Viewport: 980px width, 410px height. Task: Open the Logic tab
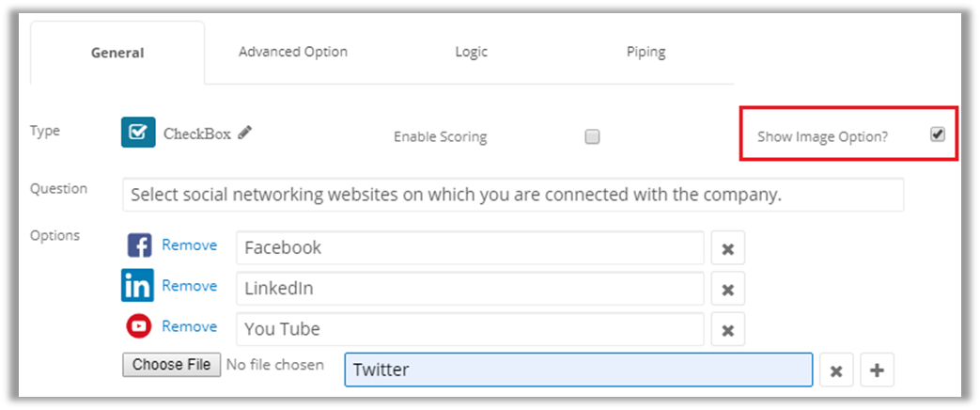471,52
